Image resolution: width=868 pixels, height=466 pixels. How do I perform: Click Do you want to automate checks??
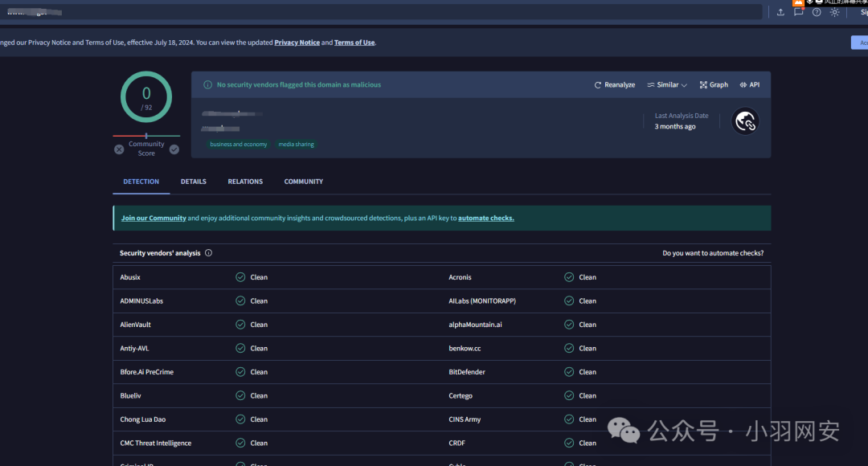pos(713,253)
